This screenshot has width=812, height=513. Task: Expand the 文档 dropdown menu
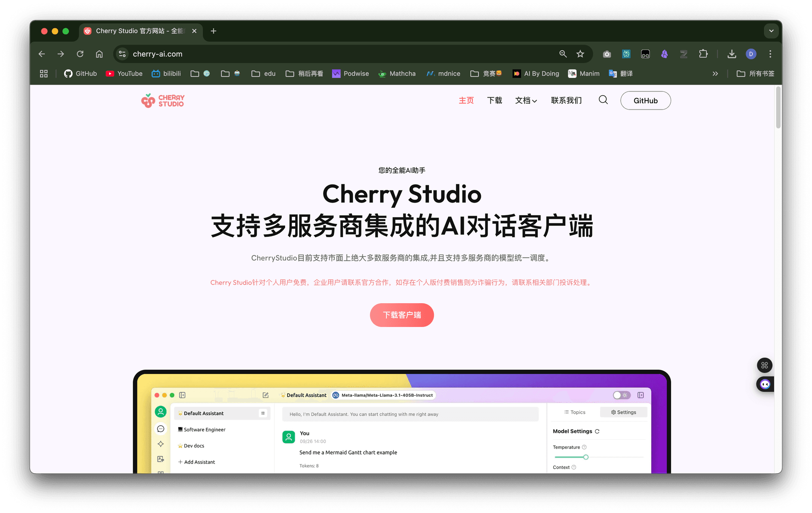point(526,100)
